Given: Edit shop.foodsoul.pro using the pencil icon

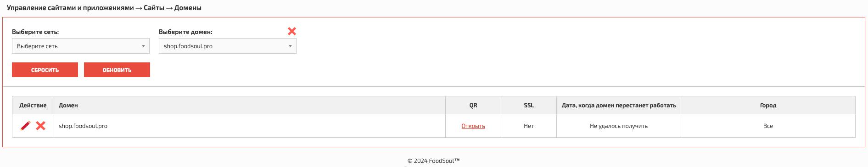Looking at the screenshot, I should (x=26, y=126).
